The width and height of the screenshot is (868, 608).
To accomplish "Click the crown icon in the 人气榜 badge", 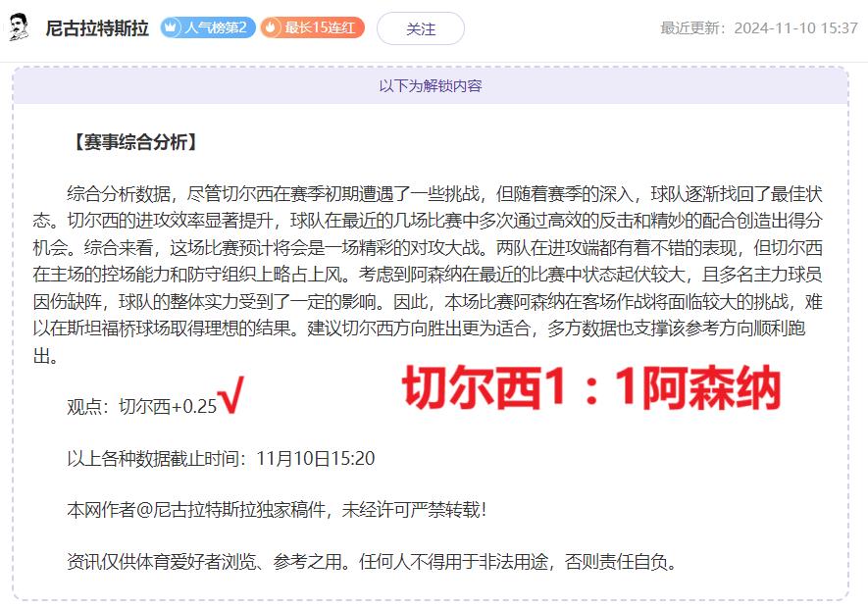I will [x=171, y=27].
